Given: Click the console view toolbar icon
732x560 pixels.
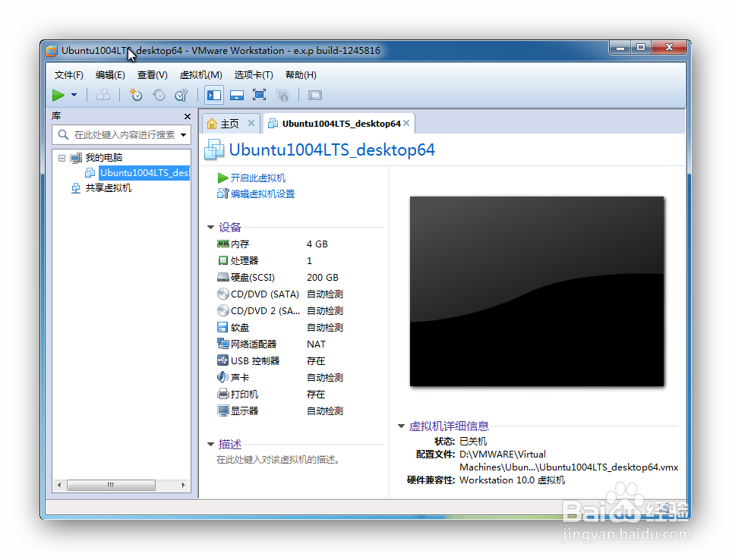Looking at the screenshot, I should (x=315, y=95).
